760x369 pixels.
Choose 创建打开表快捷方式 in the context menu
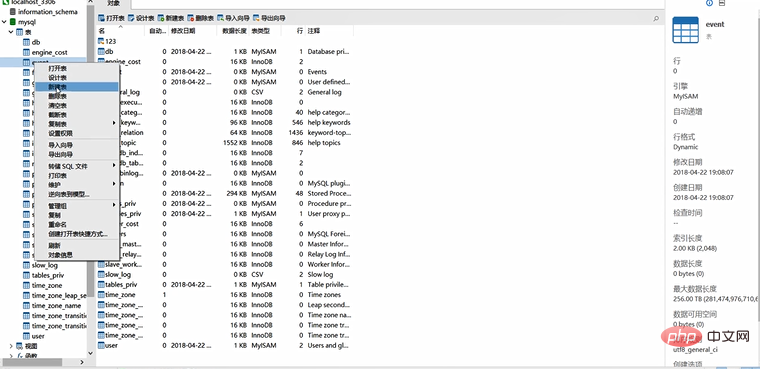tap(77, 234)
